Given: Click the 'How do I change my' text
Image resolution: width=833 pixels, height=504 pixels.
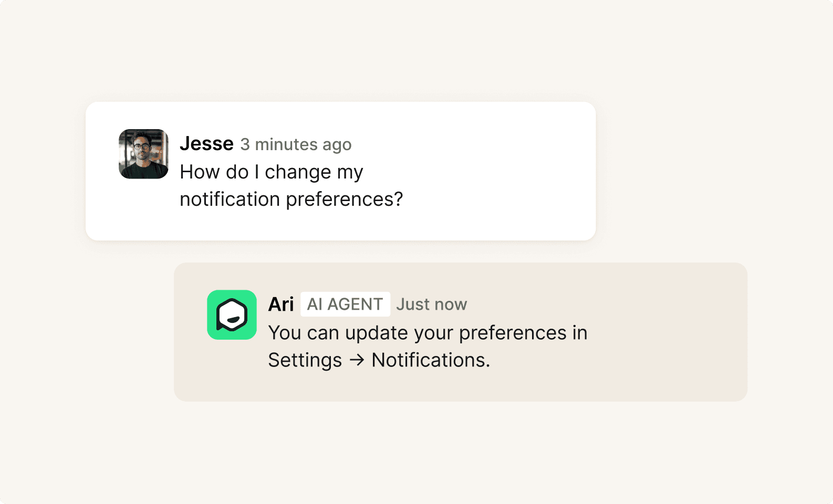Looking at the screenshot, I should point(271,172).
